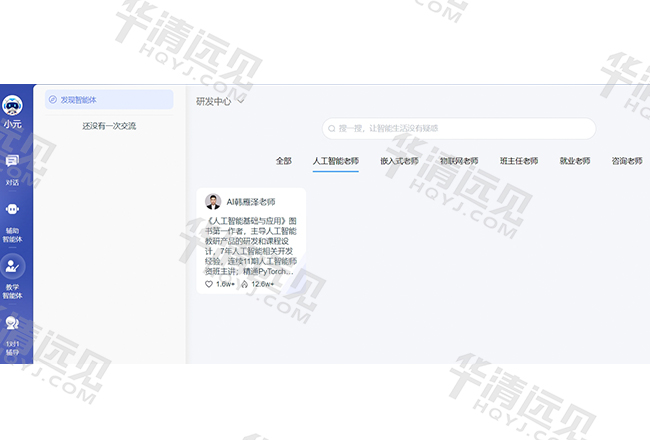This screenshot has height=440, width=650.
Task: Select the 人工智能老师 tab
Action: (x=335, y=161)
